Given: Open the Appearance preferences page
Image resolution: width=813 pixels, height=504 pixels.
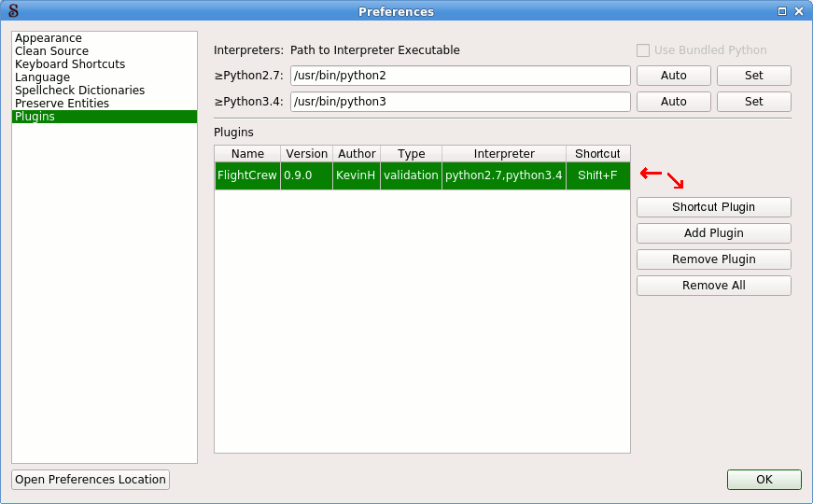Looking at the screenshot, I should pyautogui.click(x=105, y=38).
